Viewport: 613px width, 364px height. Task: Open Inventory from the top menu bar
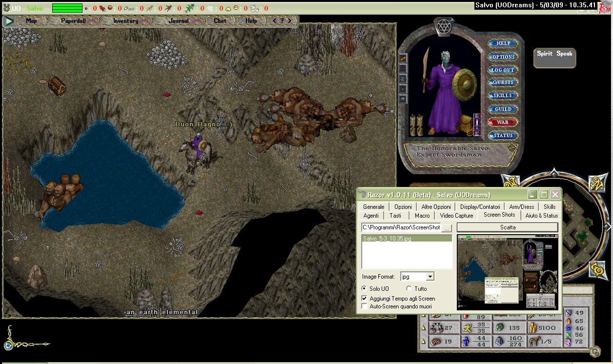pyautogui.click(x=125, y=21)
